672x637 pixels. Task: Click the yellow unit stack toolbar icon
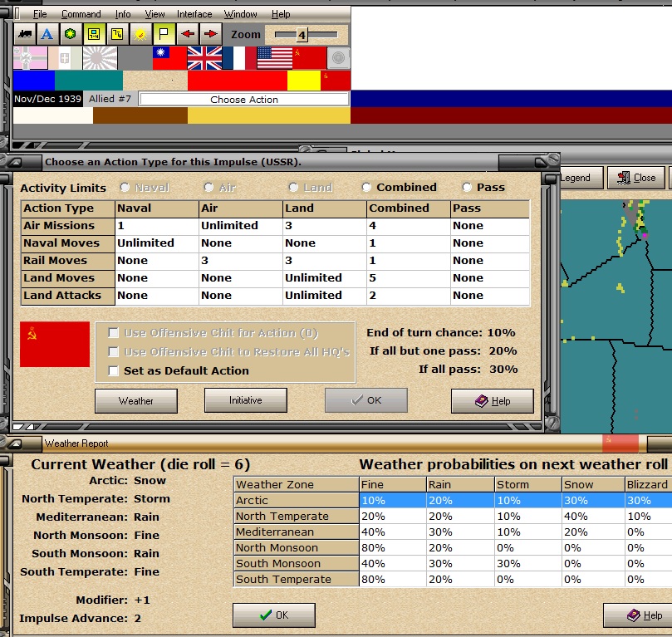click(117, 34)
